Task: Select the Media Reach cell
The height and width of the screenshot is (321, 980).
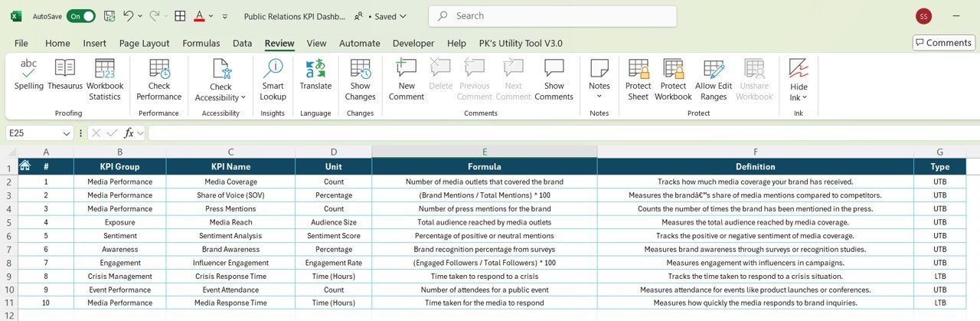Action: tap(230, 222)
